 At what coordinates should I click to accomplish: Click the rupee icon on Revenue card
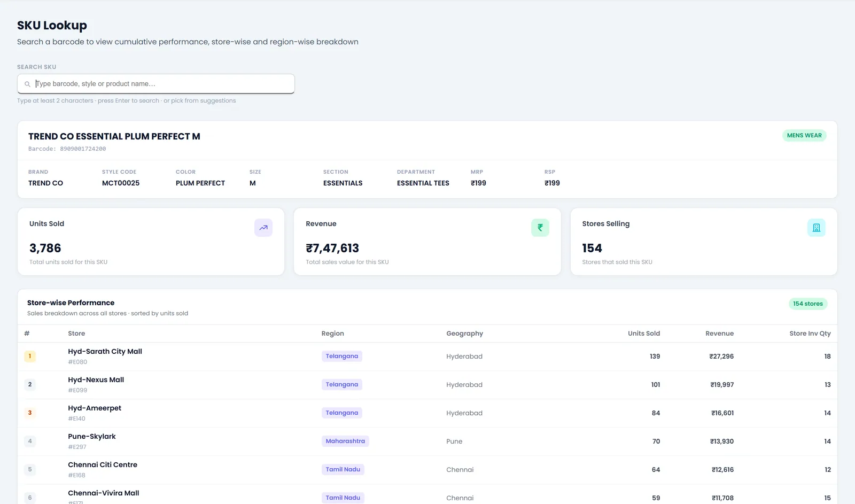[540, 228]
